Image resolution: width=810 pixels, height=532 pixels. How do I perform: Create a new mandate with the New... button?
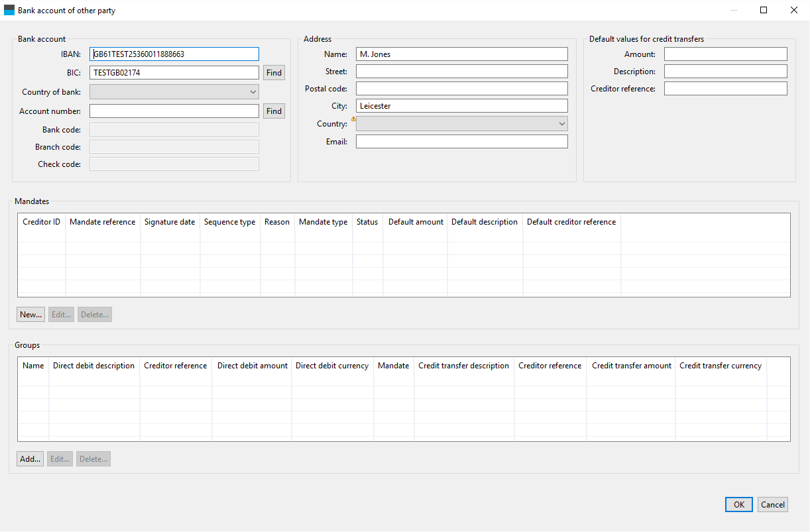30,315
